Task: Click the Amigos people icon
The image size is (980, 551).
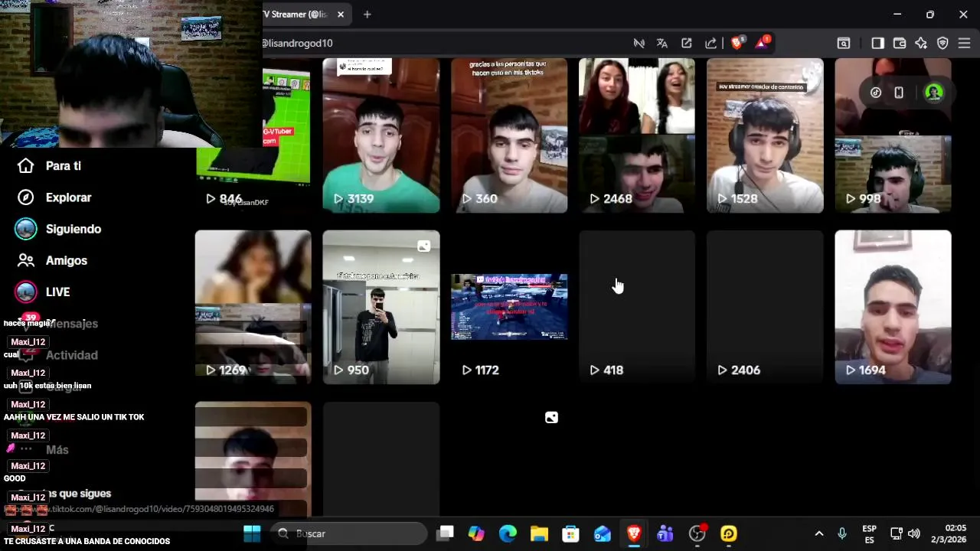Action: click(x=26, y=260)
